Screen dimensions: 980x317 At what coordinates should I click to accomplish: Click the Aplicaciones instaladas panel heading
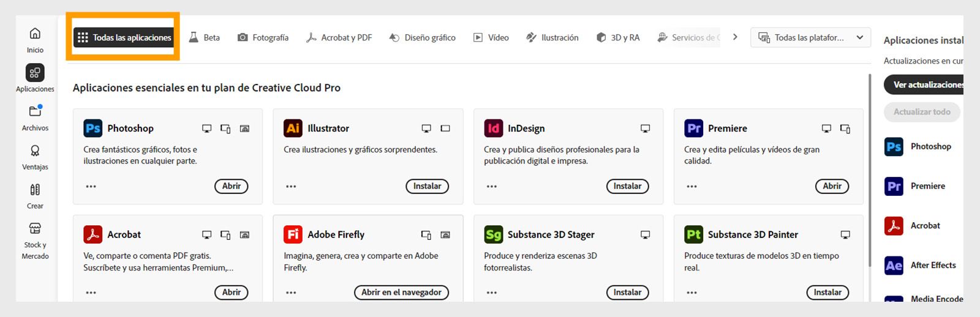[923, 40]
